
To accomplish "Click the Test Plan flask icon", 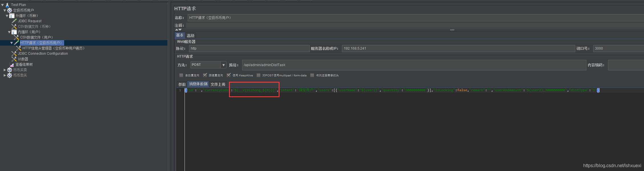I will pyautogui.click(x=7, y=5).
